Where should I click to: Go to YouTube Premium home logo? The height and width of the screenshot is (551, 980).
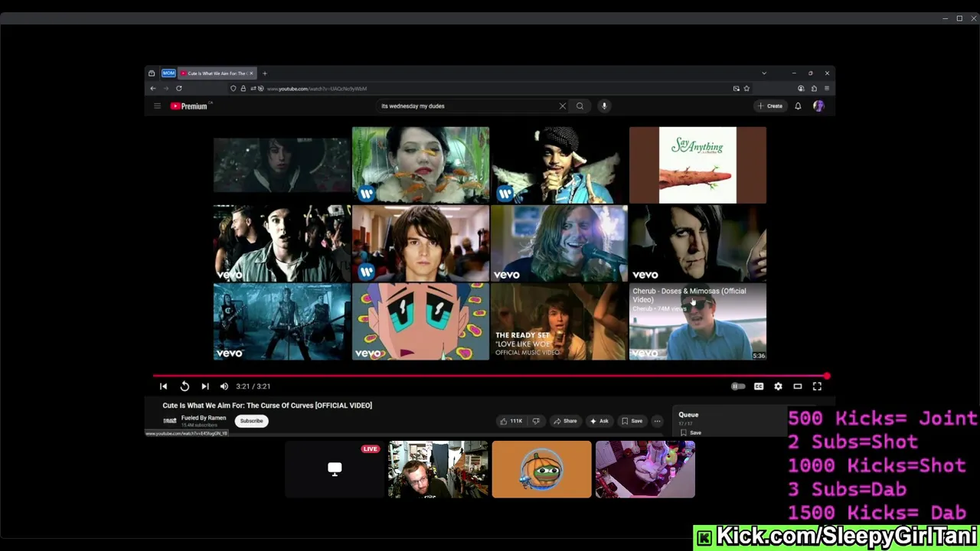pos(189,106)
